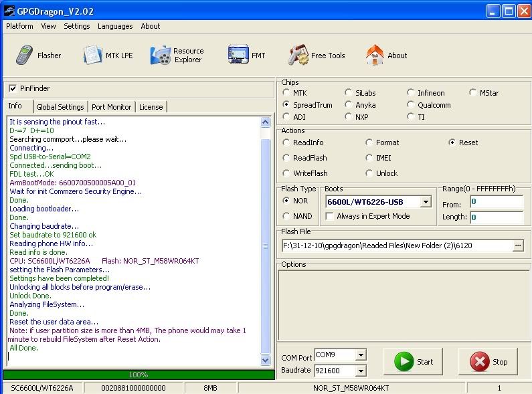Screen dimensions: 532x394
Task: Click log line 'ArmBootMode: 6600700500005A00_01'
Action: tap(73, 183)
